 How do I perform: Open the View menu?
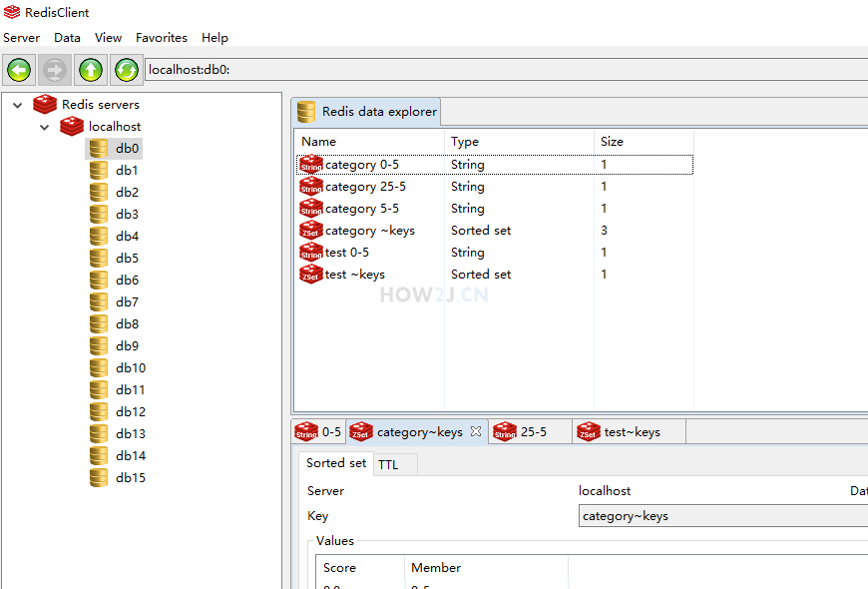tap(108, 38)
